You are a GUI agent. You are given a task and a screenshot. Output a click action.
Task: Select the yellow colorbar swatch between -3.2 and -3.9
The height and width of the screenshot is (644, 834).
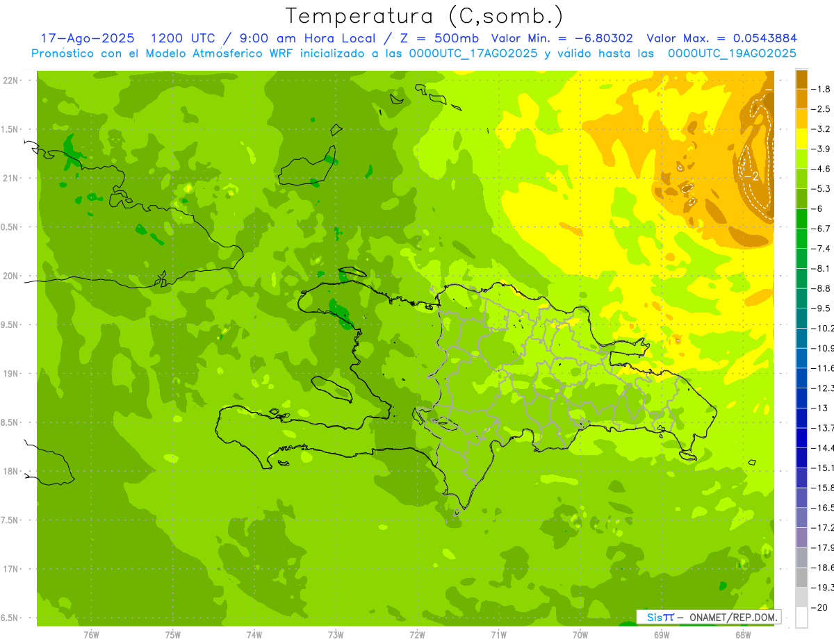(801, 139)
